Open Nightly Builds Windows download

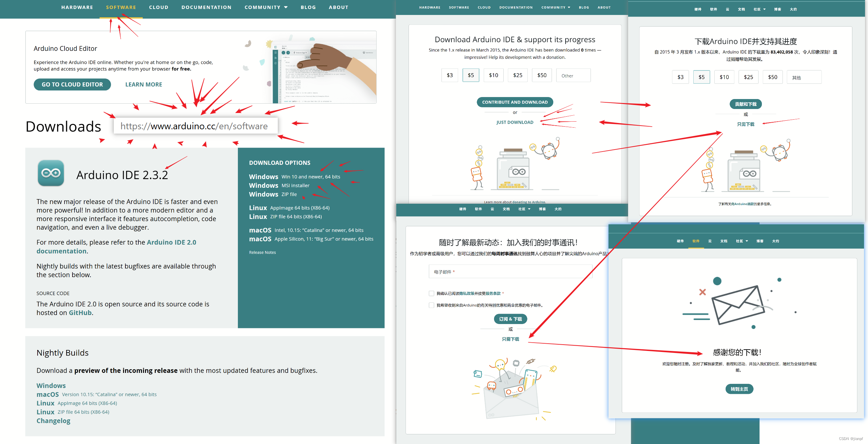tap(51, 386)
